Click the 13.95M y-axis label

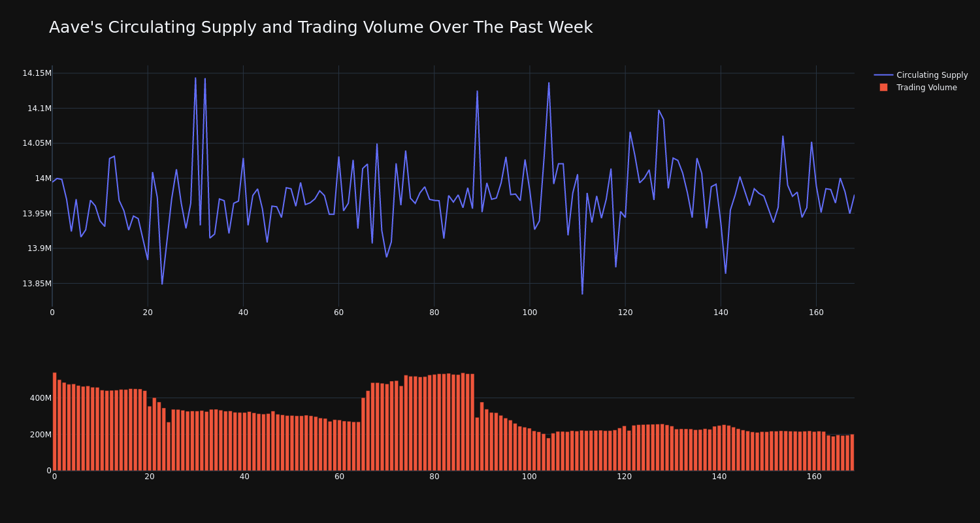(37, 213)
